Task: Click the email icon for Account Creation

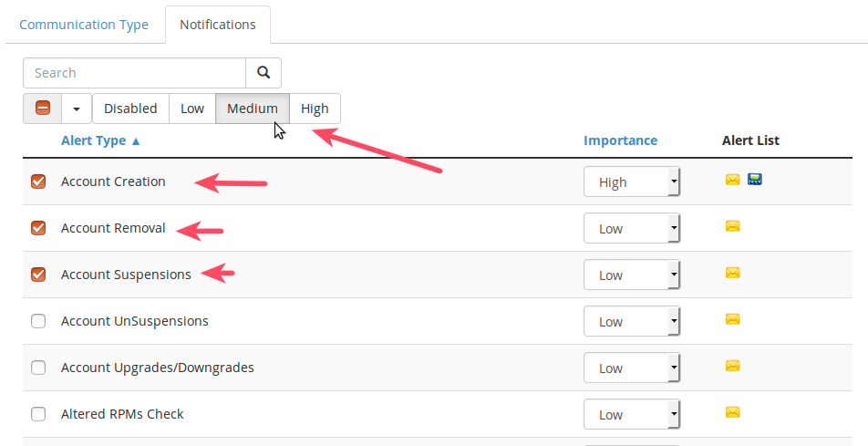Action: (x=732, y=180)
